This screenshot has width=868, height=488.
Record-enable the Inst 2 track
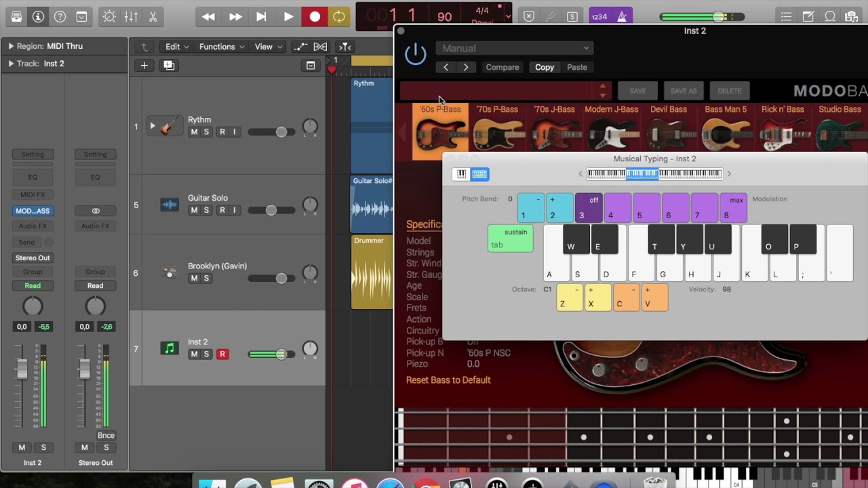pos(222,354)
